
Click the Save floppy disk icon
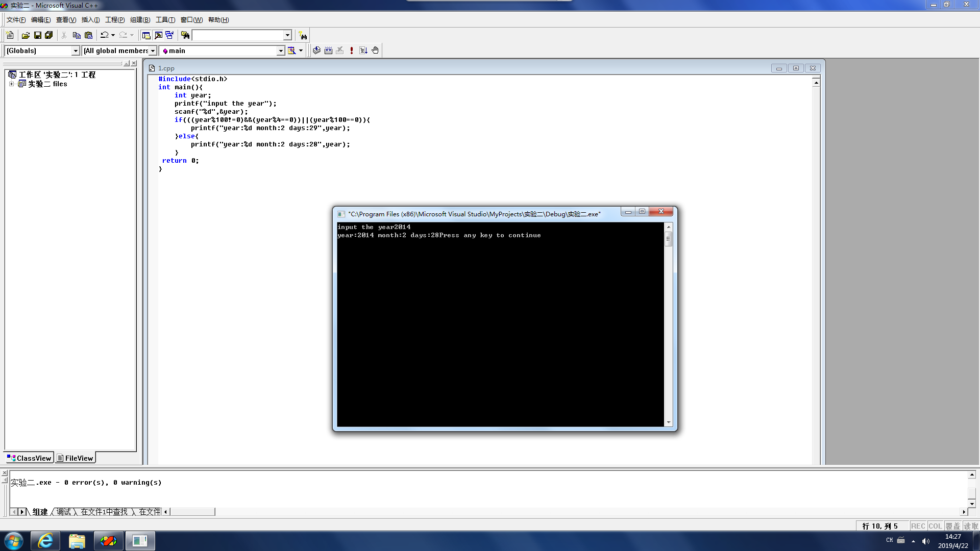(x=37, y=35)
